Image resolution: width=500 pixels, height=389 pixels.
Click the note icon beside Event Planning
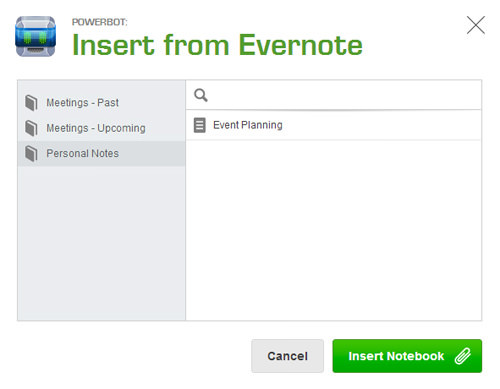[200, 125]
